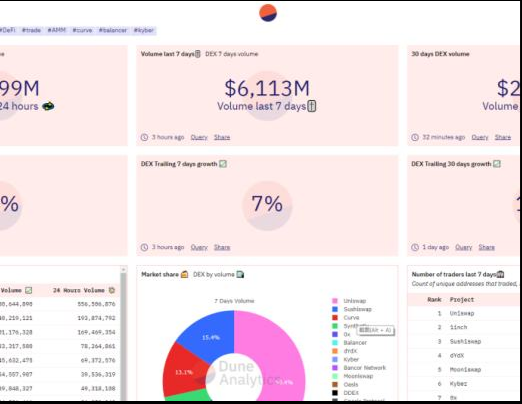Click the 24 Hours Volume column header
Screen dimensions: 522x404
coord(83,290)
